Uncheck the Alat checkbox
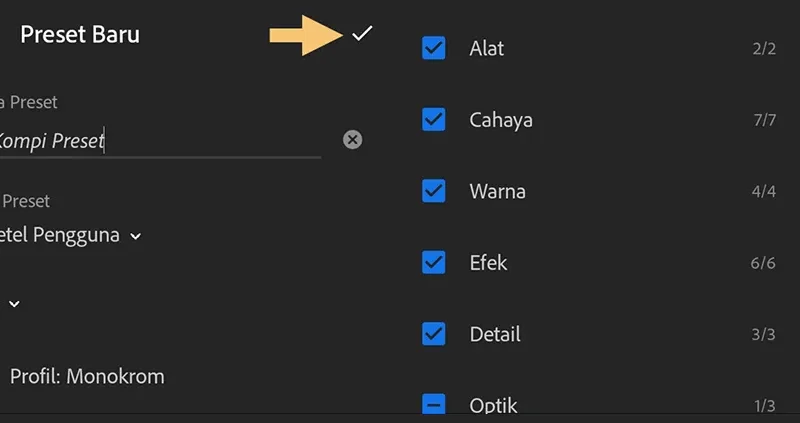The image size is (800, 423). click(x=434, y=48)
